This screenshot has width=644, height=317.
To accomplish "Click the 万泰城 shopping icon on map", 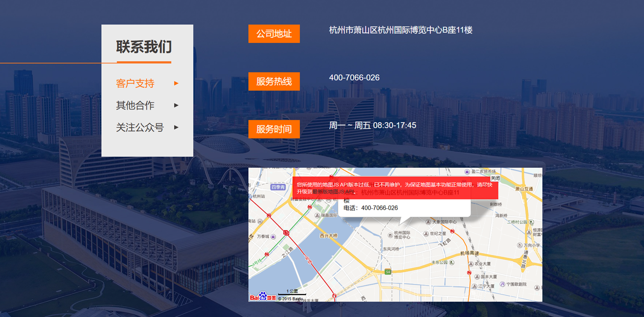I will [273, 237].
